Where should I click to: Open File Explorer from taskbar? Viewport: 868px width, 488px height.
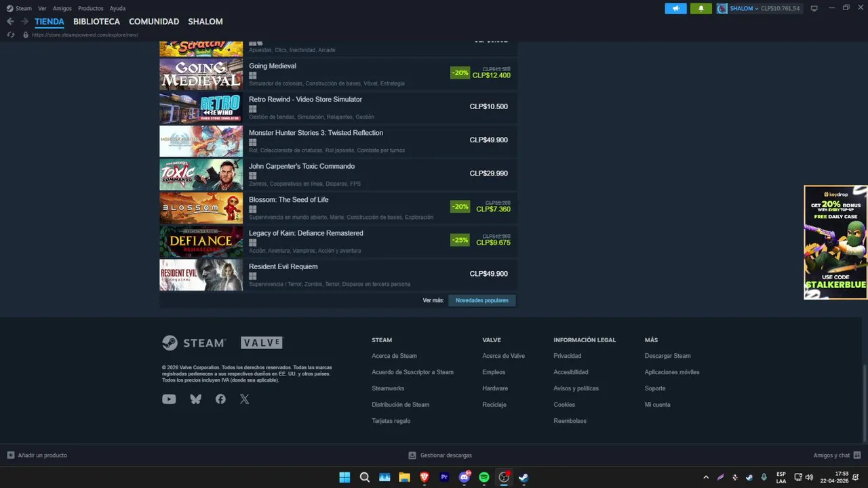pos(404,477)
